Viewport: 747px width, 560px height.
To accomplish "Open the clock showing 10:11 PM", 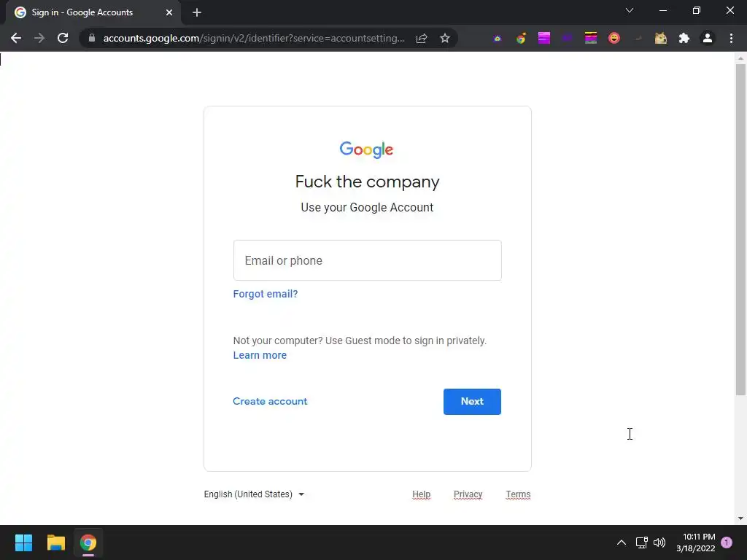I will pyautogui.click(x=696, y=542).
